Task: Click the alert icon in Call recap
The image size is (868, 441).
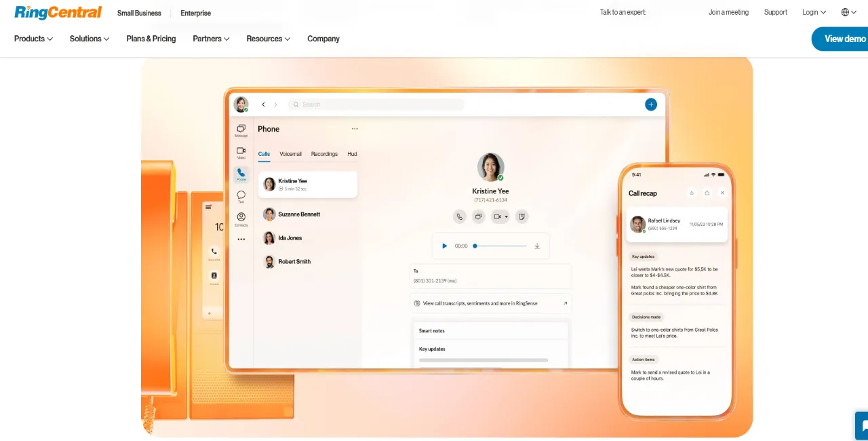Action: (692, 193)
